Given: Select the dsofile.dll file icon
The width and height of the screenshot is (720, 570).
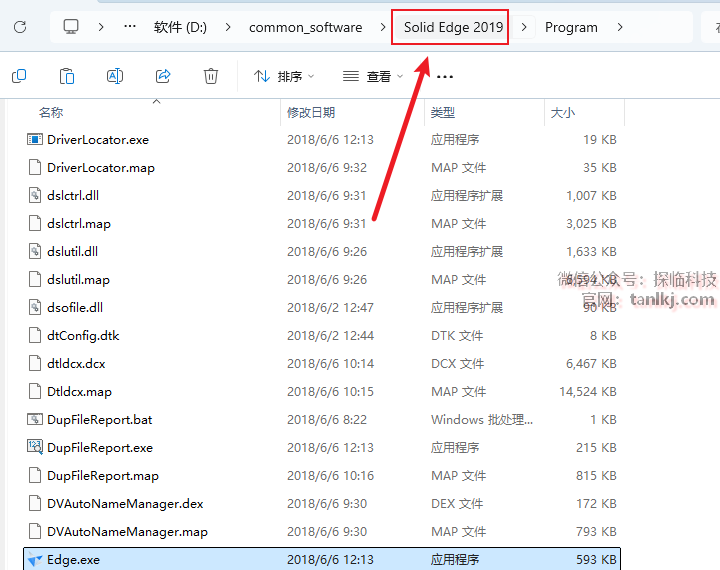Looking at the screenshot, I should point(35,307).
